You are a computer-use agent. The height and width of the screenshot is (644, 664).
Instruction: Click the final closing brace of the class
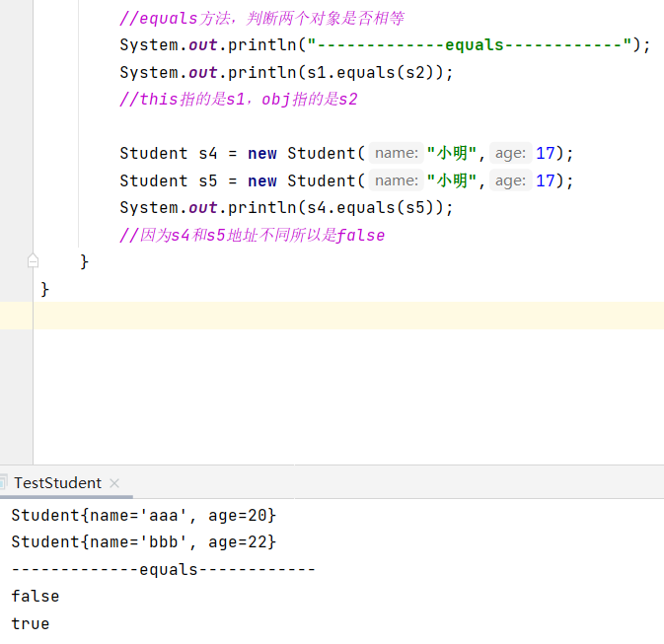pos(44,289)
